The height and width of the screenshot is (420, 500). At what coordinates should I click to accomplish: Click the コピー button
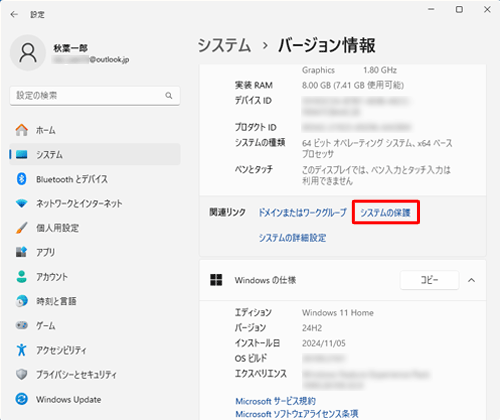[429, 280]
